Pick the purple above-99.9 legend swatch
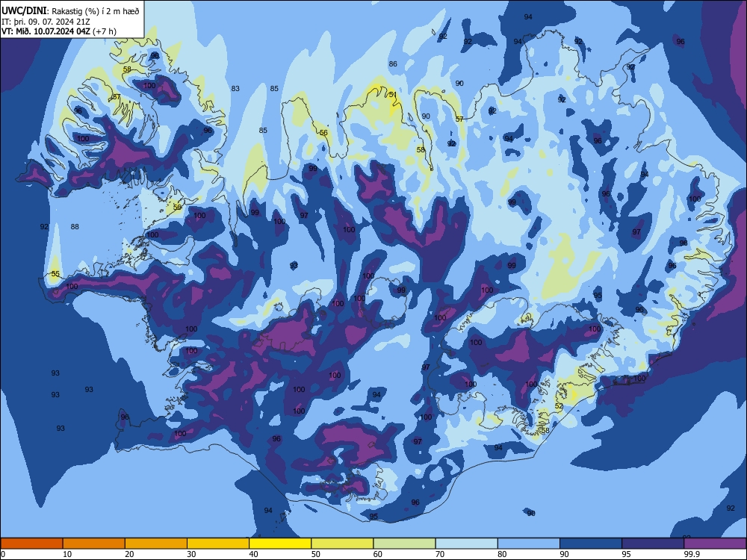This screenshot has height=560, width=747. [715, 544]
